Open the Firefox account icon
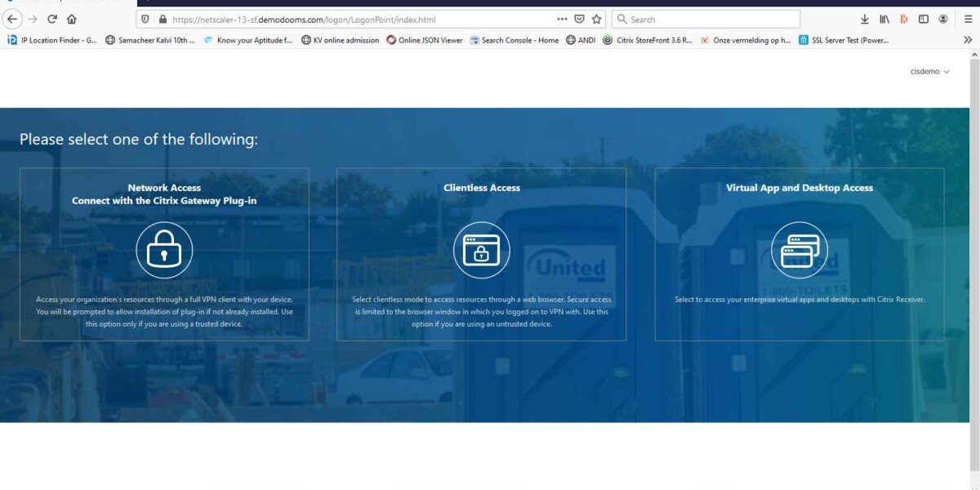980x490 pixels. click(943, 19)
